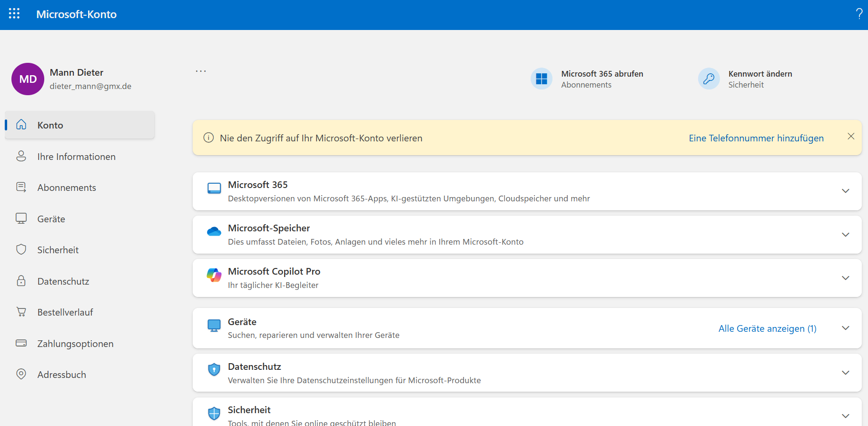Viewport: 868px width, 426px height.
Task: Click the Microsoft-Konto header title
Action: coord(77,14)
